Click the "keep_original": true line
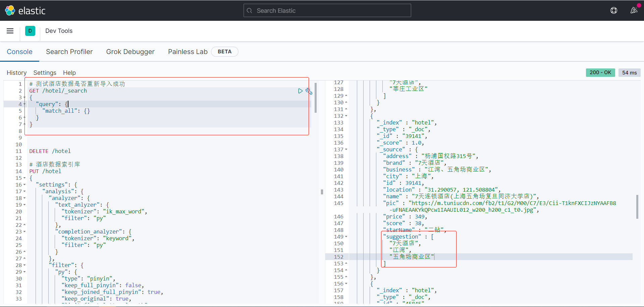Screen dimensions: 644x307 pyautogui.click(x=97, y=299)
